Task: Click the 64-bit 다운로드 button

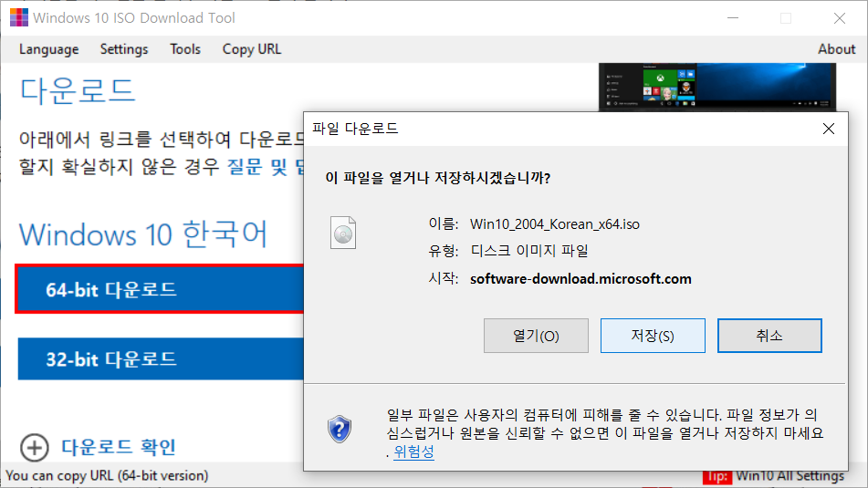Action: [161, 289]
